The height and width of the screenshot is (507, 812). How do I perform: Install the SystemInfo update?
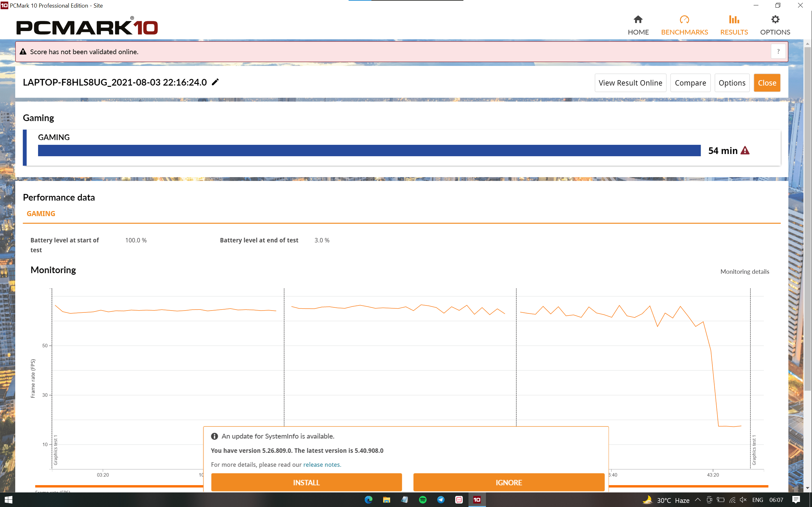click(306, 483)
